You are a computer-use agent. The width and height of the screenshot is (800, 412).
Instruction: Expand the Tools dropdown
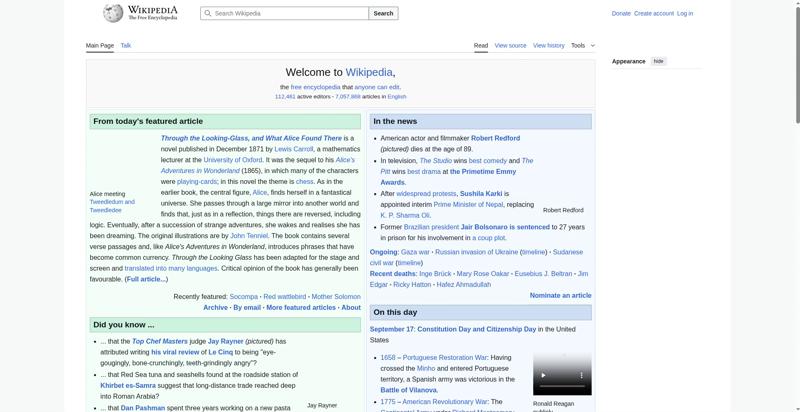pos(583,45)
